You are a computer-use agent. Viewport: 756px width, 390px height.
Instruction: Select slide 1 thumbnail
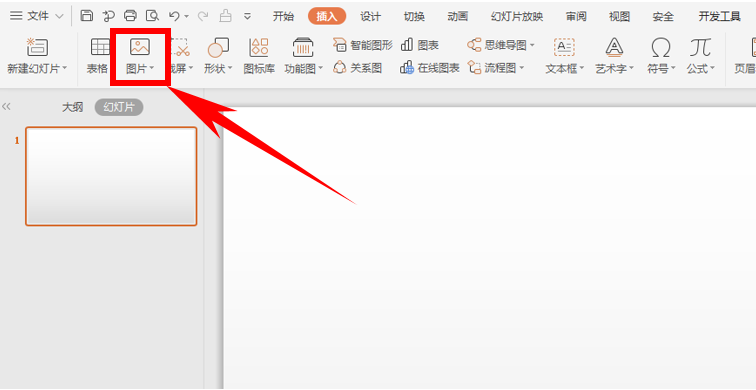pos(111,176)
